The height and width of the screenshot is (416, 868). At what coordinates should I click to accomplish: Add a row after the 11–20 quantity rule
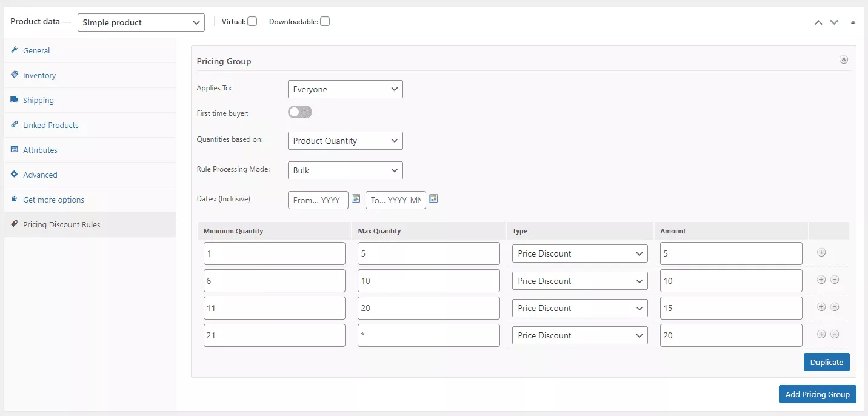click(x=821, y=307)
